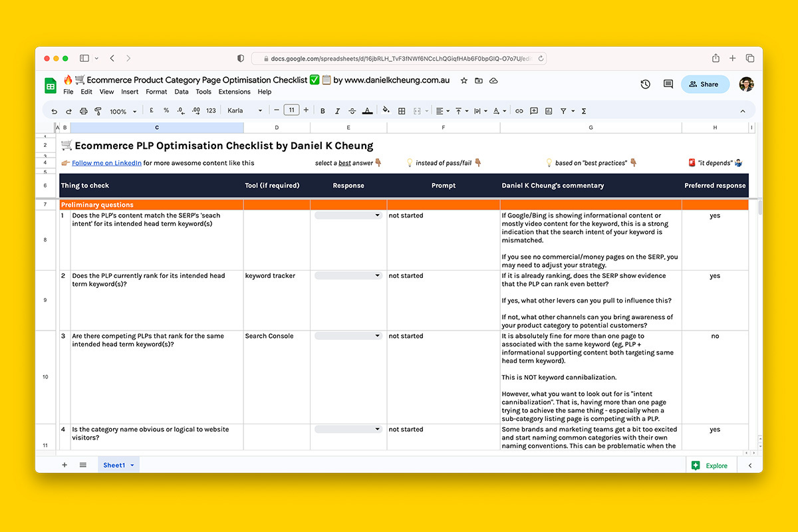Format as percent icon
798x532 pixels.
166,110
